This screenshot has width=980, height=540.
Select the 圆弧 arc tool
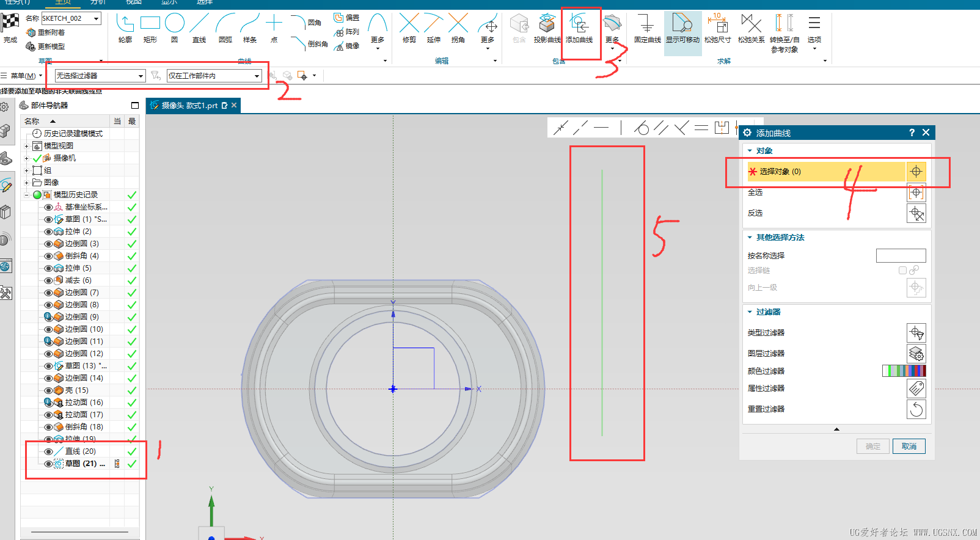pyautogui.click(x=225, y=24)
